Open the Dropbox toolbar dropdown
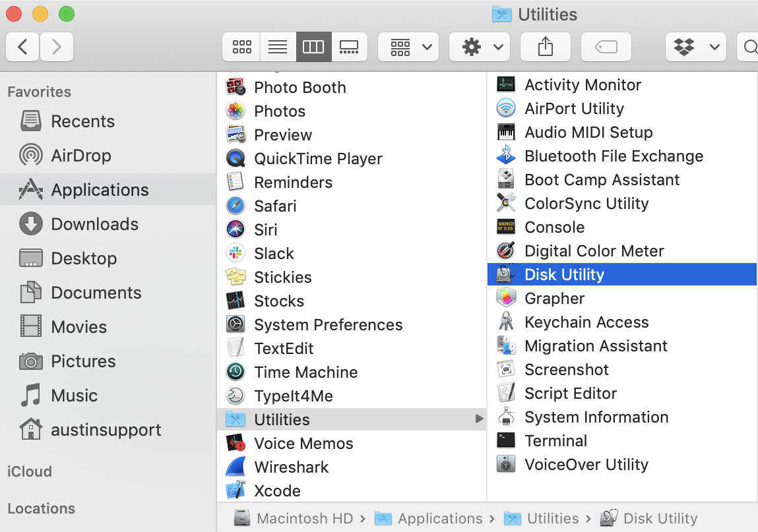 695,47
